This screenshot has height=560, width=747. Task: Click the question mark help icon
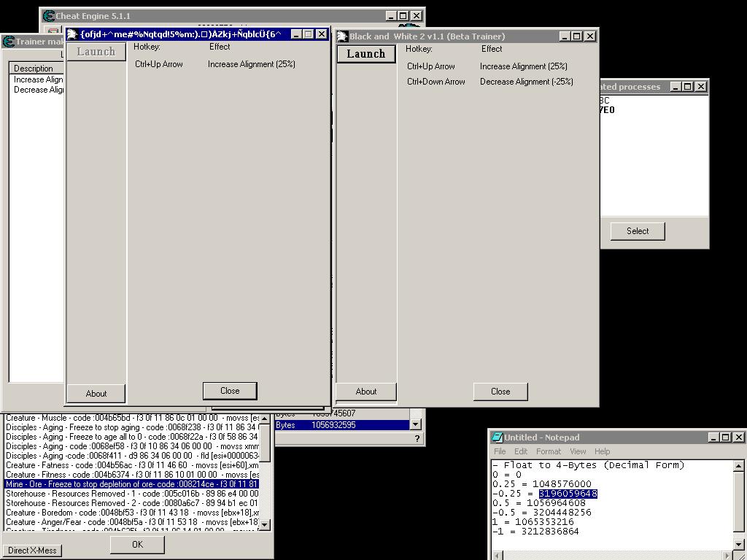click(417, 438)
